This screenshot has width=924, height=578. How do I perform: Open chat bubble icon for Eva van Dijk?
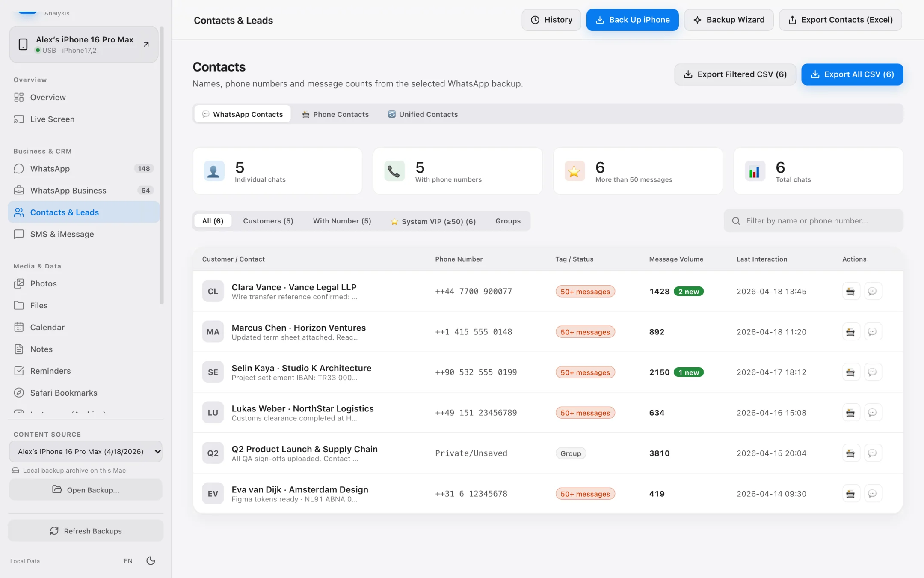coord(873,494)
